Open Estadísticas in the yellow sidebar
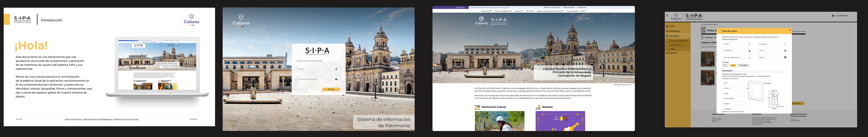 click(x=678, y=31)
